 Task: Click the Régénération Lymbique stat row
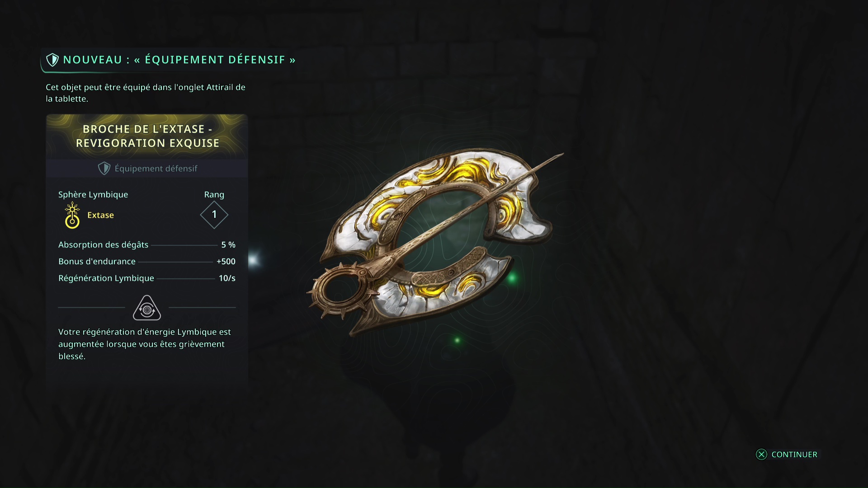click(x=147, y=278)
